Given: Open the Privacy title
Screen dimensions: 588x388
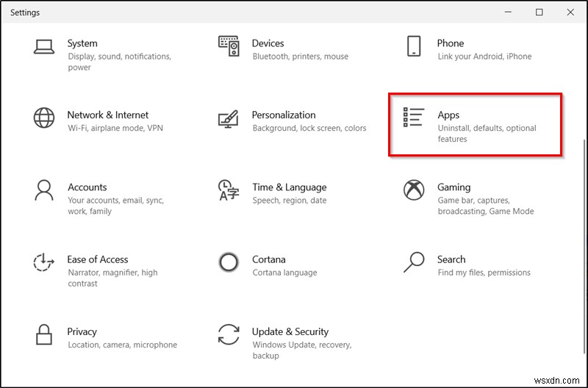Looking at the screenshot, I should [82, 331].
